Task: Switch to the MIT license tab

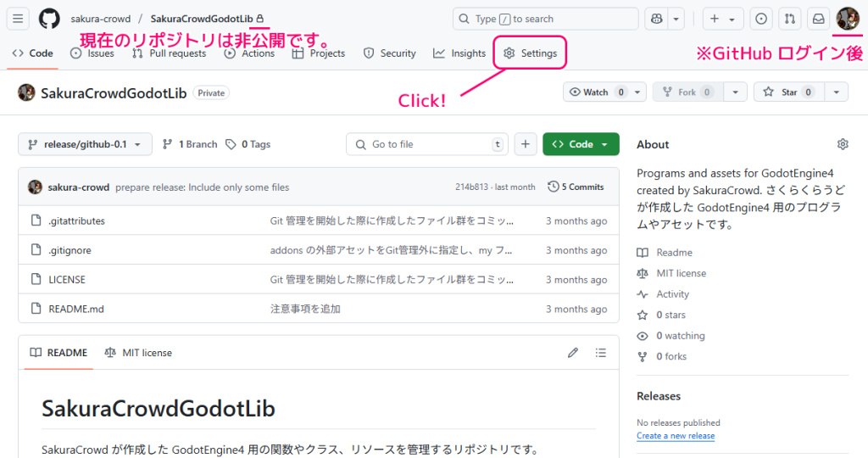Action: coord(138,353)
